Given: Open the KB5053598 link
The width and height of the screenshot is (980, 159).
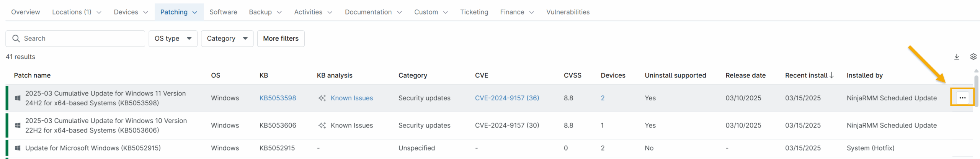Looking at the screenshot, I should tap(278, 98).
